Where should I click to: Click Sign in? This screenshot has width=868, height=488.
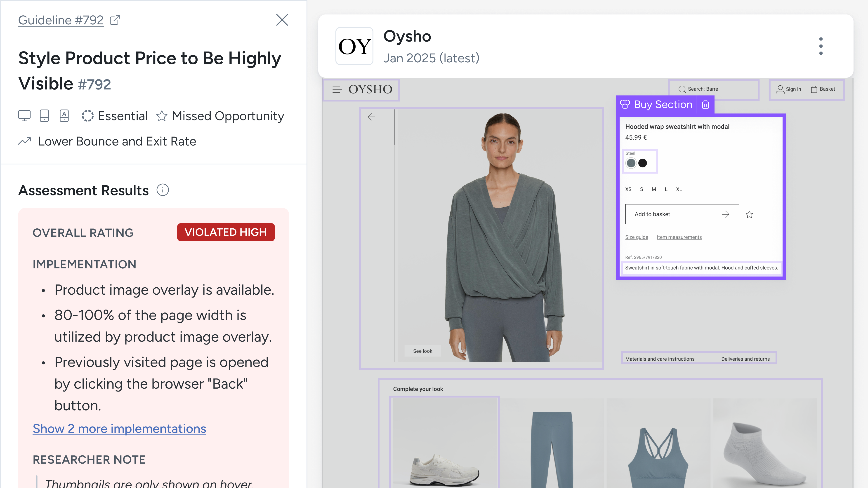(788, 89)
